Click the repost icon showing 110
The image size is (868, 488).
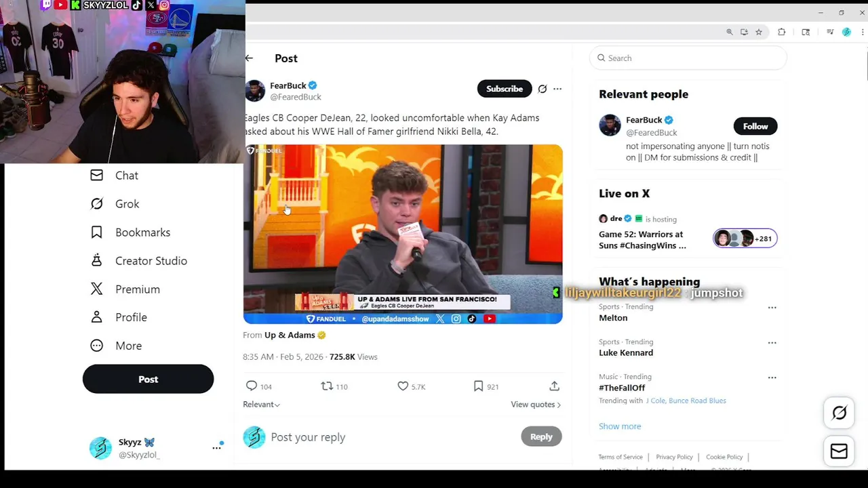[327, 386]
